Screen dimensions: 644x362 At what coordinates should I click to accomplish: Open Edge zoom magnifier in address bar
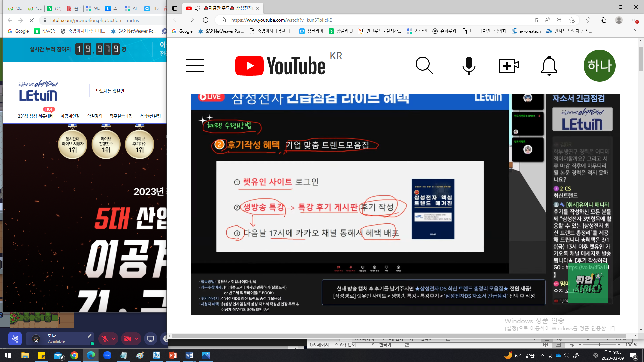559,20
